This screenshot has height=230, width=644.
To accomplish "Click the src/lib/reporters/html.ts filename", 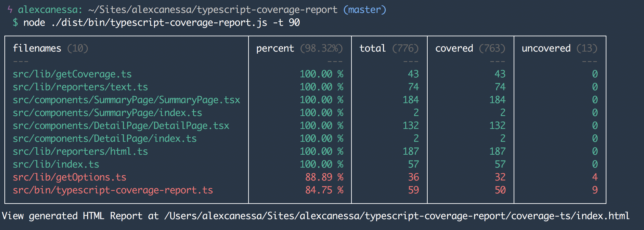I will point(80,152).
